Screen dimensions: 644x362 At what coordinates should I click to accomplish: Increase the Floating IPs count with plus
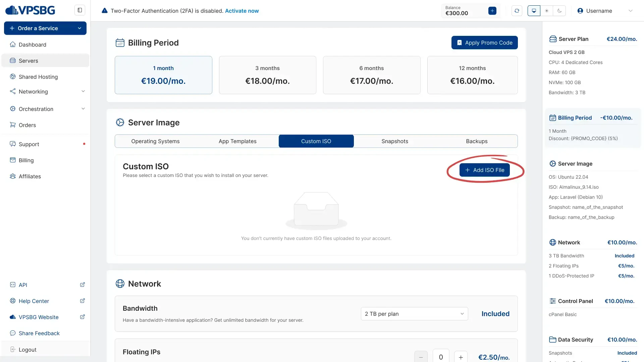coord(461,357)
